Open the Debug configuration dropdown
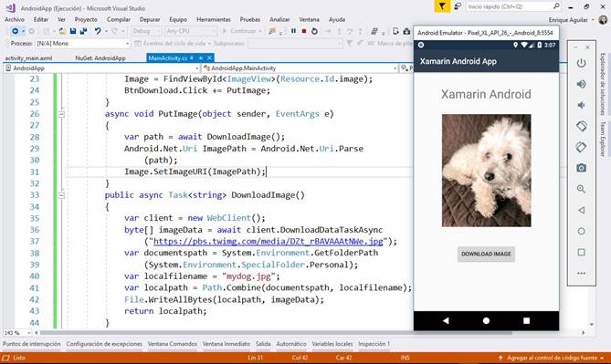 [146, 31]
